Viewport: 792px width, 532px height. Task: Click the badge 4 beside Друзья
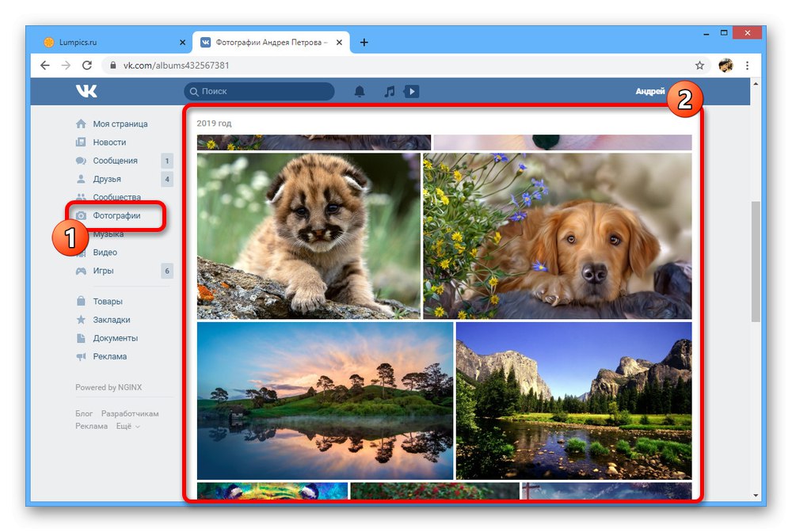[x=167, y=179]
